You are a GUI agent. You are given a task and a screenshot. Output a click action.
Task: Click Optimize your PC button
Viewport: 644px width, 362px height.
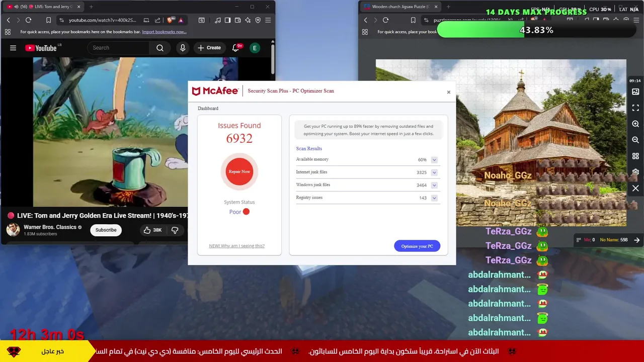click(x=417, y=246)
